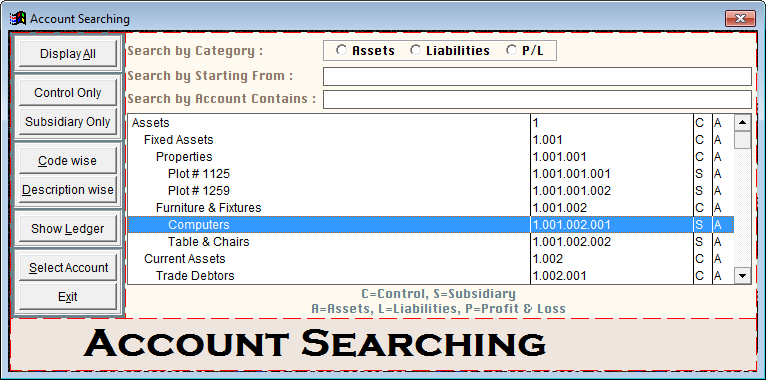Select the Plot # 1125 row
This screenshot has width=766, height=380.
(x=431, y=174)
